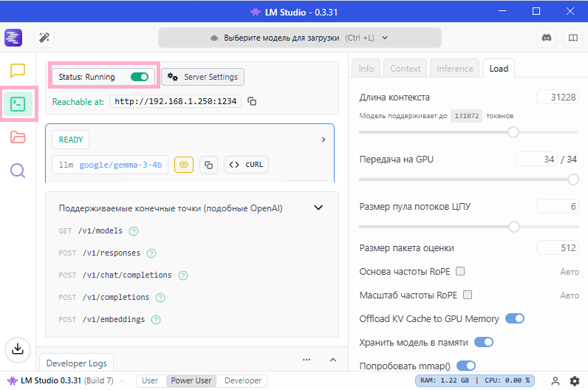This screenshot has width=588, height=390.
Task: Switch to the Inference tab
Action: click(x=454, y=69)
